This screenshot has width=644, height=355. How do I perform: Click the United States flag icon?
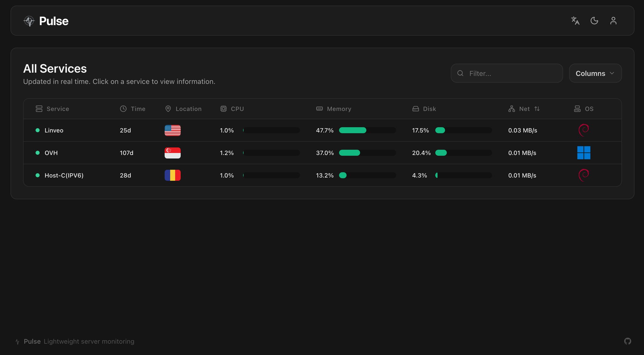[x=173, y=130]
